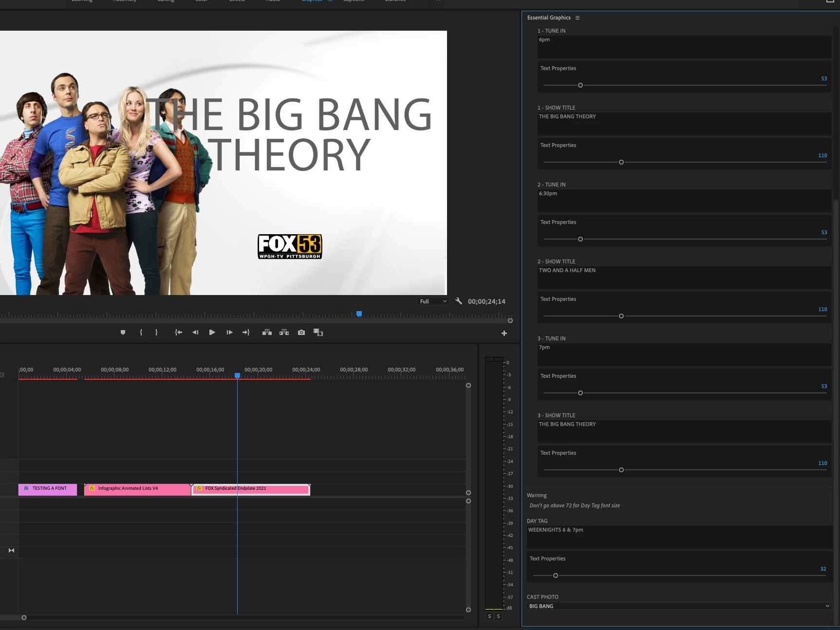Viewport: 840px width, 630px height.
Task: Click the right S solo button under audio meter
Action: [498, 616]
